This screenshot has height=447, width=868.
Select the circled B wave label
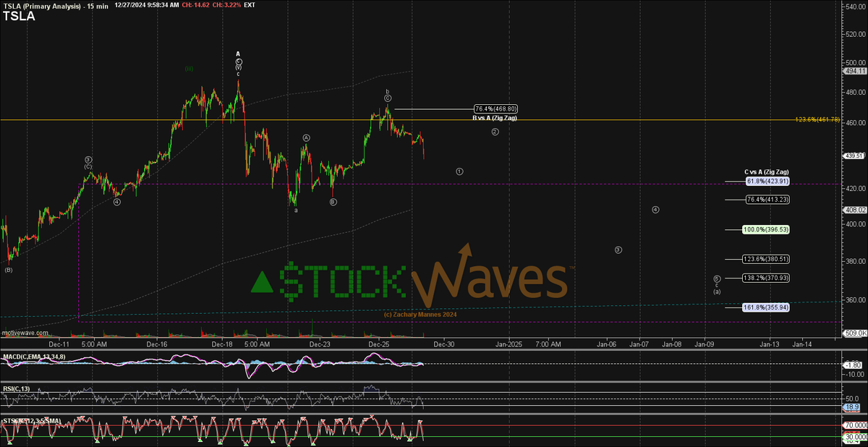333,202
